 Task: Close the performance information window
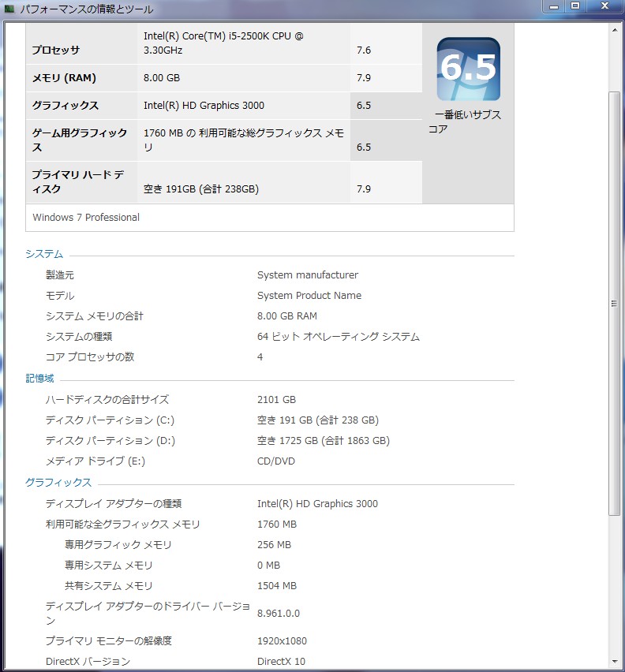coord(604,6)
